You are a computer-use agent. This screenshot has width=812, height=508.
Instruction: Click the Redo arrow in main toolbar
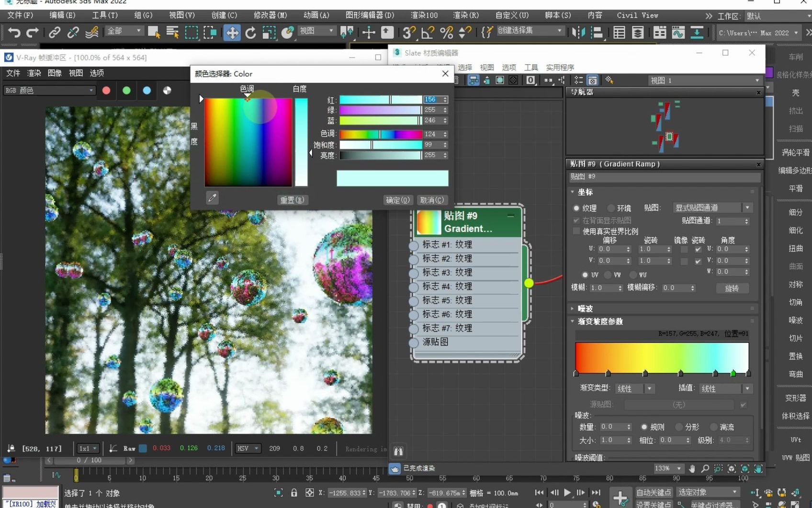tap(32, 33)
